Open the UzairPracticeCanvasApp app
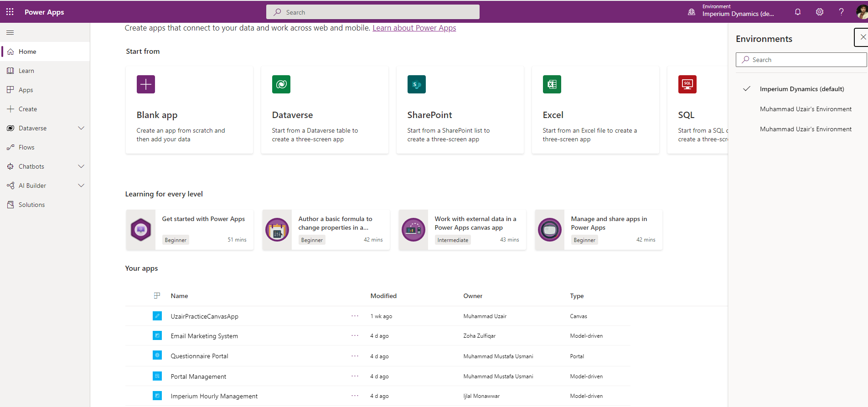868x407 pixels. [x=204, y=316]
